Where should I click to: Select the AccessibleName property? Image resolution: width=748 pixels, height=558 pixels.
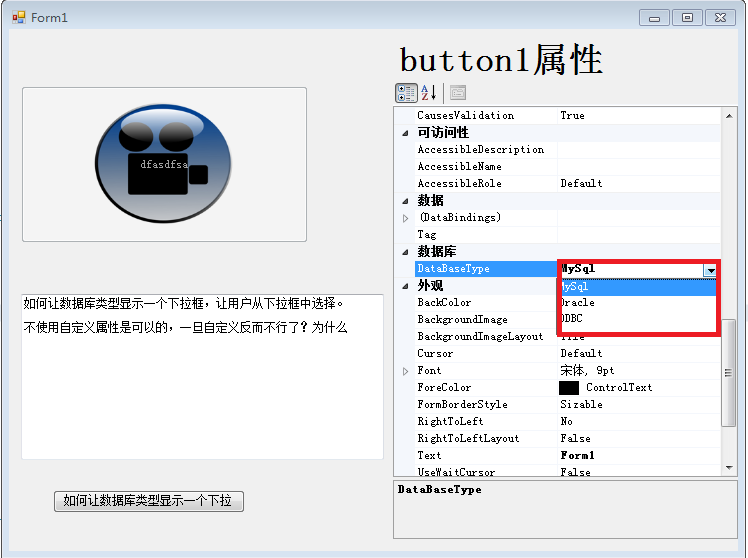[x=459, y=167]
